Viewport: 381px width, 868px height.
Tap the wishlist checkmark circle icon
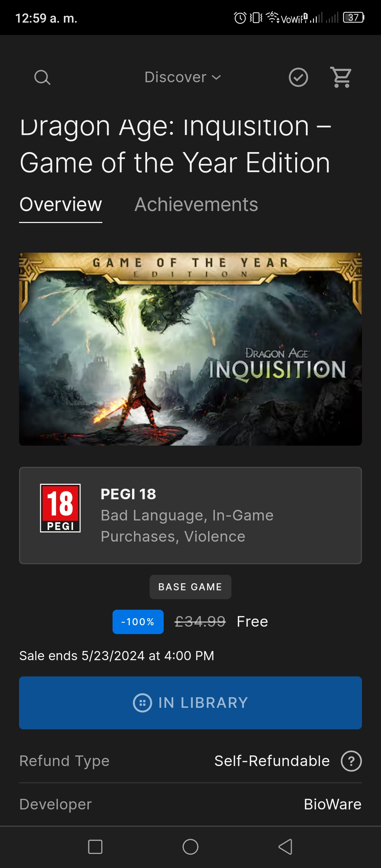point(298,77)
